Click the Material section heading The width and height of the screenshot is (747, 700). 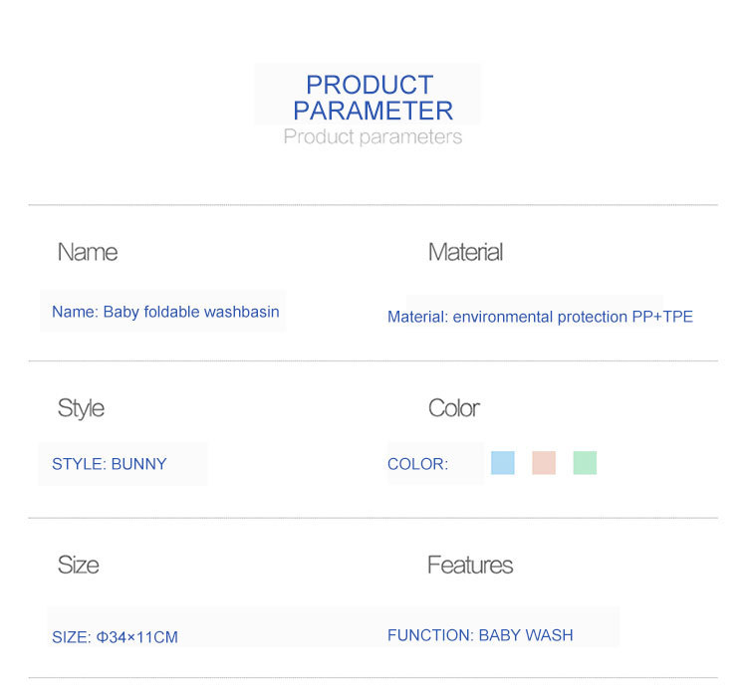465,252
